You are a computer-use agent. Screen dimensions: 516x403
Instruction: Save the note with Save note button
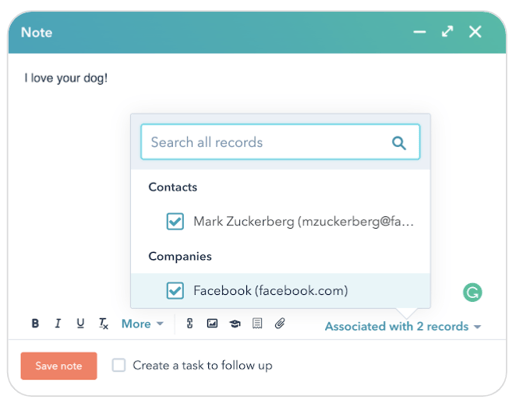(59, 366)
